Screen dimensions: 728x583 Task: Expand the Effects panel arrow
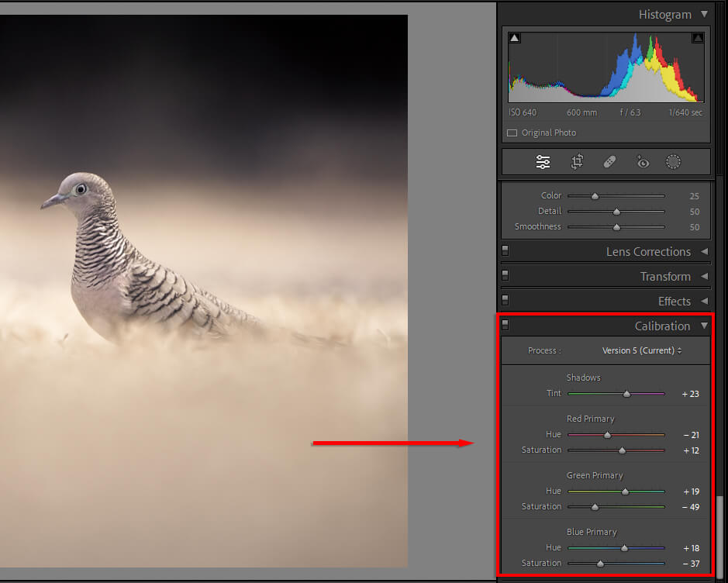(x=704, y=301)
